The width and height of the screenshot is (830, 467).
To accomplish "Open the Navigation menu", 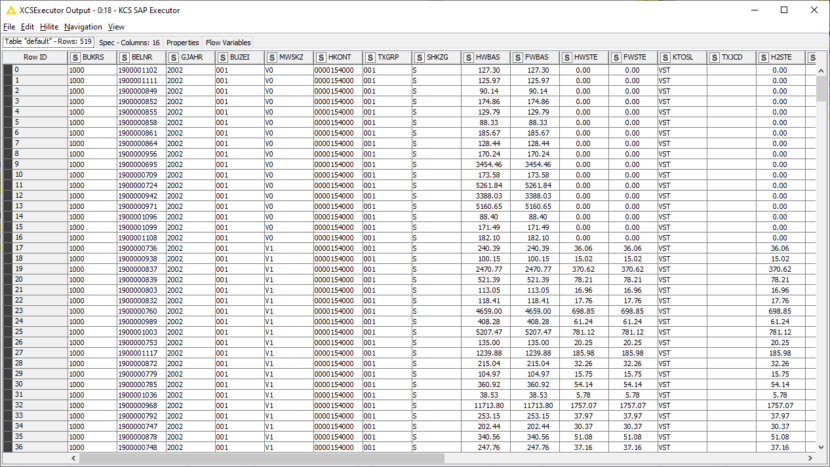I will [x=83, y=27].
